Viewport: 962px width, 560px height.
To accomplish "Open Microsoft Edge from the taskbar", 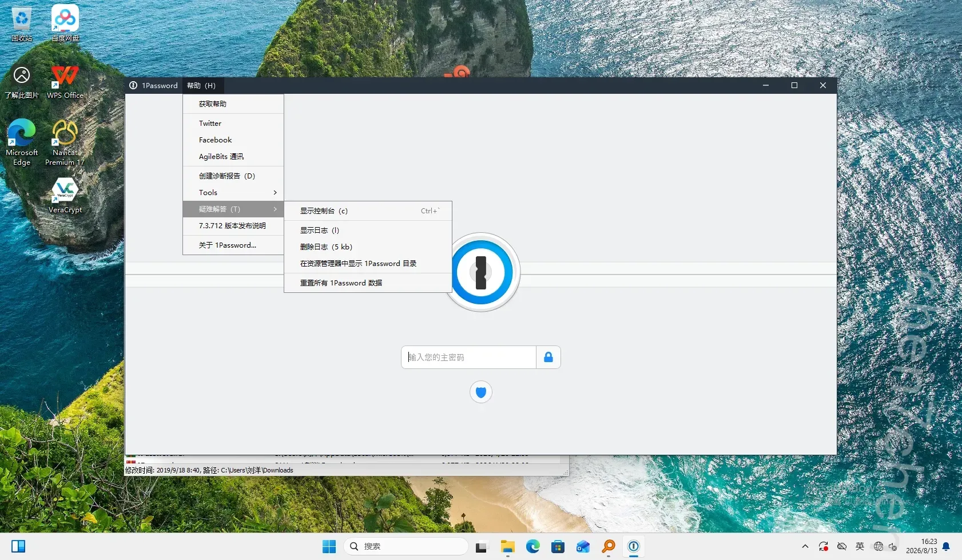I will coord(533,546).
